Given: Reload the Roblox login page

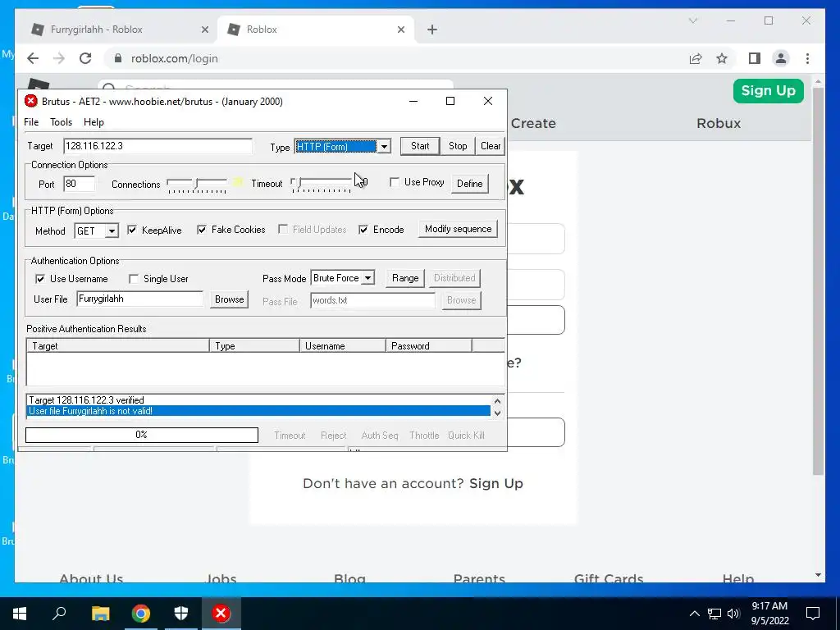Looking at the screenshot, I should (85, 58).
